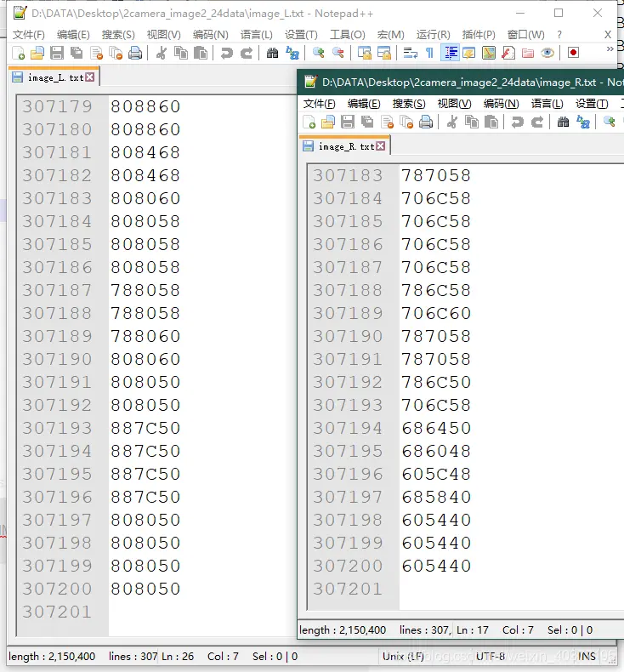
Task: Open 文件(F) menu in image_R window
Action: tap(319, 103)
